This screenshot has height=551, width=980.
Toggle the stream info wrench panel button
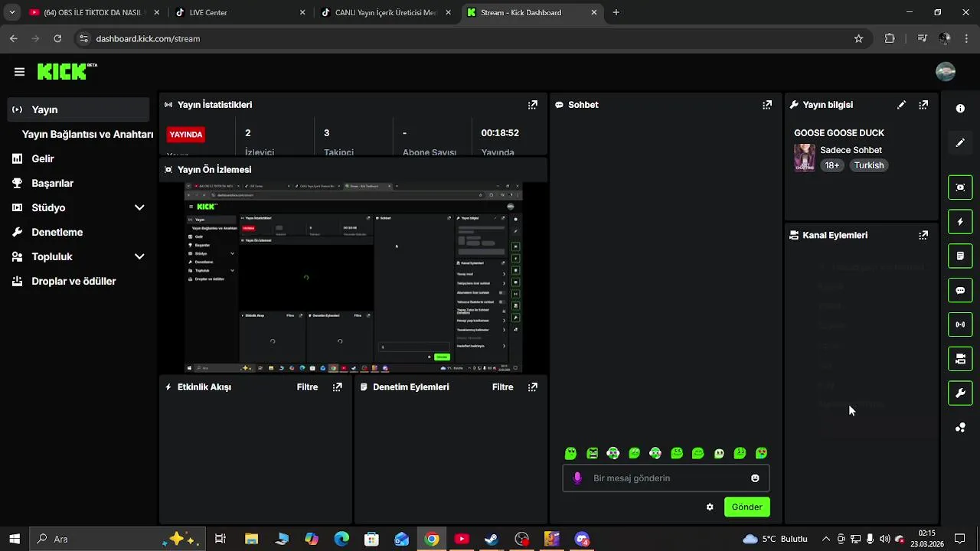960,393
